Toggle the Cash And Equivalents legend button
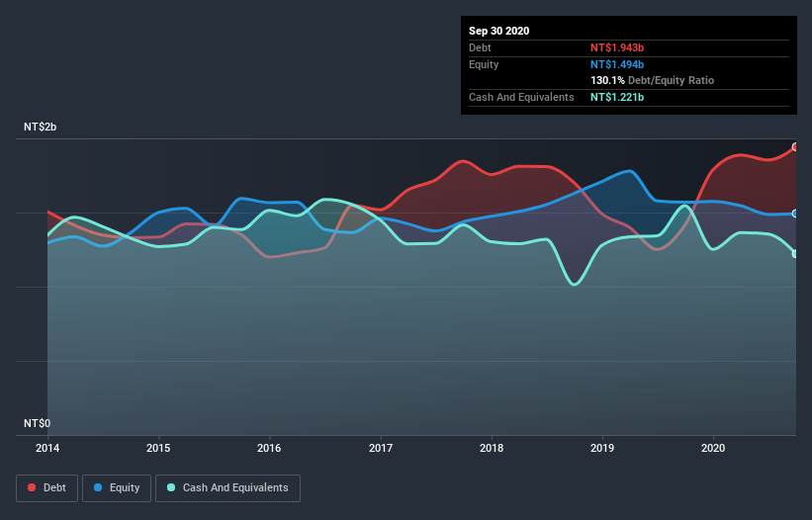This screenshot has width=812, height=520. click(227, 488)
